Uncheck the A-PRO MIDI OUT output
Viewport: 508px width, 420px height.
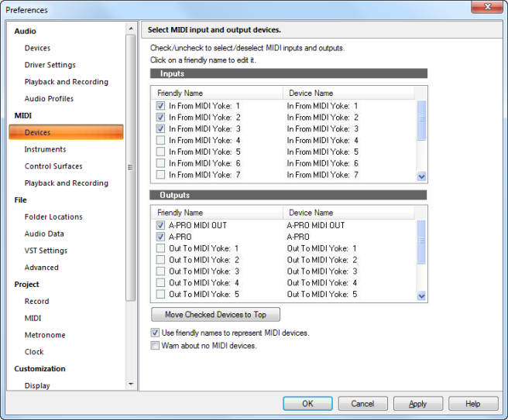click(x=160, y=225)
